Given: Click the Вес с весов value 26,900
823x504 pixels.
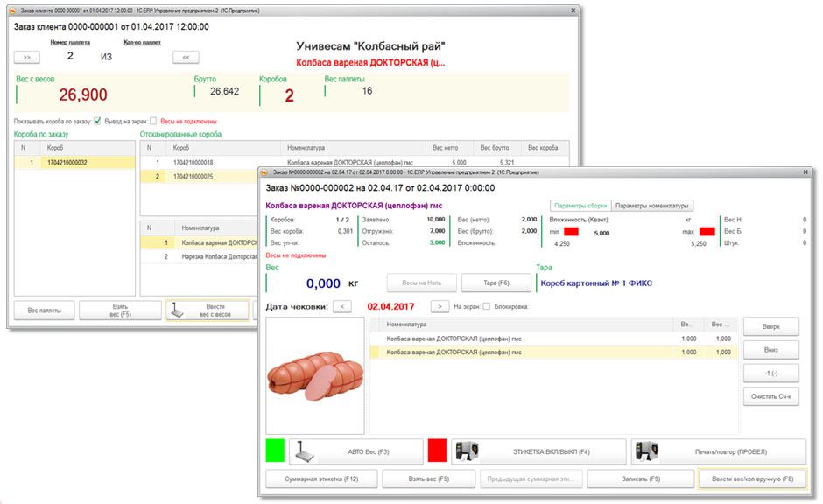Looking at the screenshot, I should 83,94.
